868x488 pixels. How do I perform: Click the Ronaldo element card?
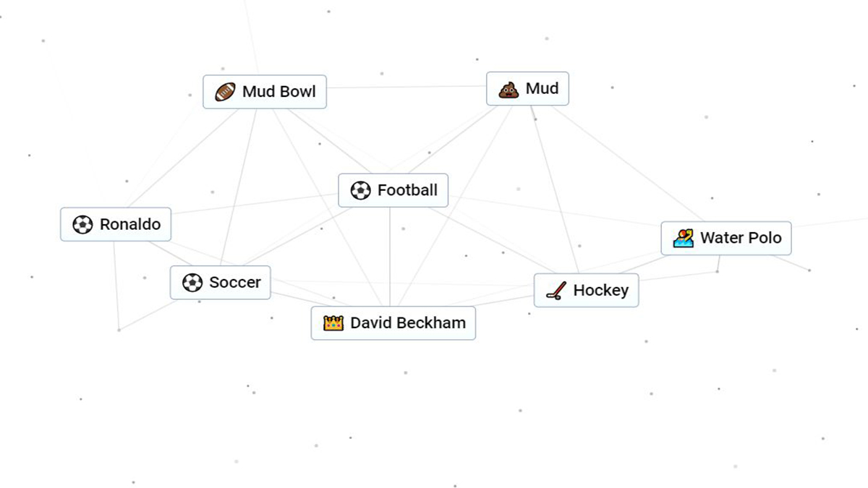click(116, 224)
